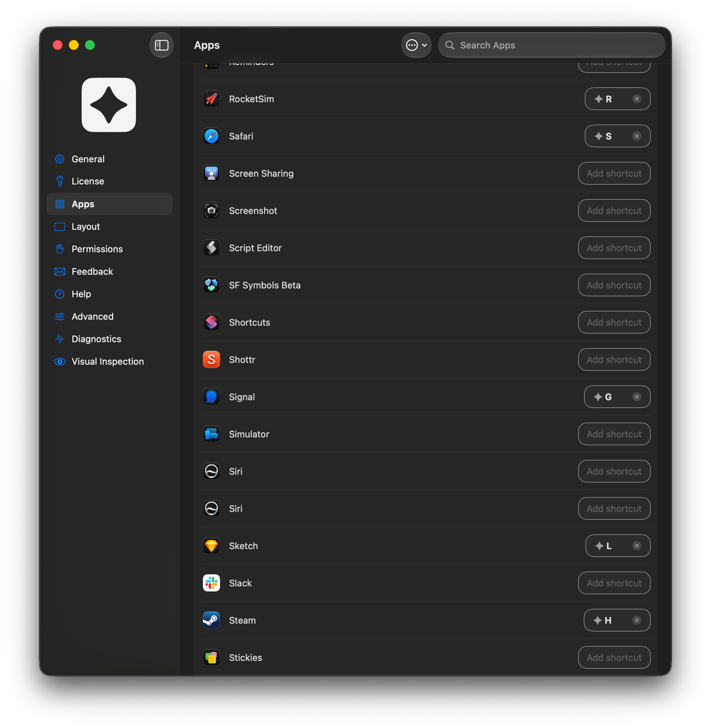
Task: Open the Layout section
Action: [x=109, y=227]
